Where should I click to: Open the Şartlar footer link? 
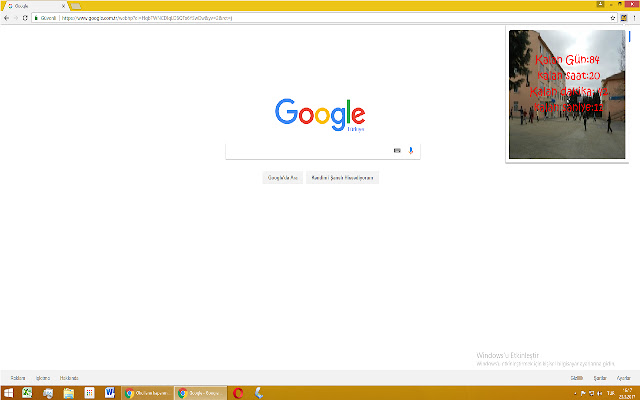(600, 378)
